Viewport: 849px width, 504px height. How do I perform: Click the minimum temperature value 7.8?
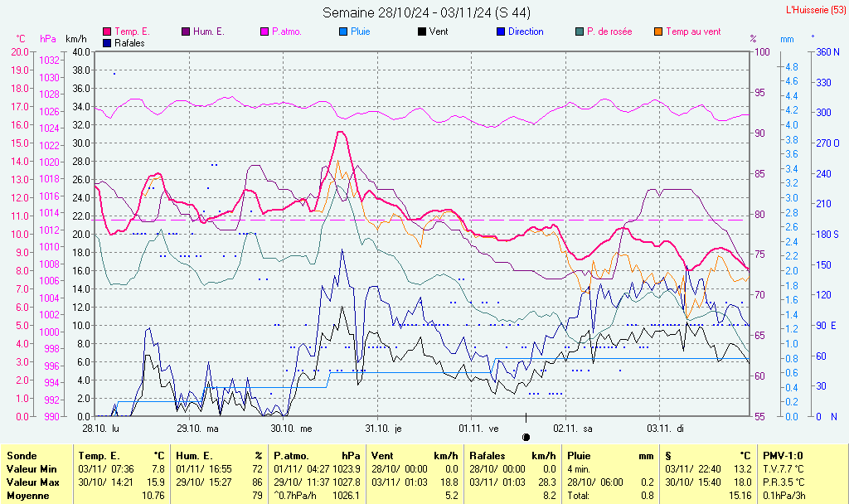[158, 469]
